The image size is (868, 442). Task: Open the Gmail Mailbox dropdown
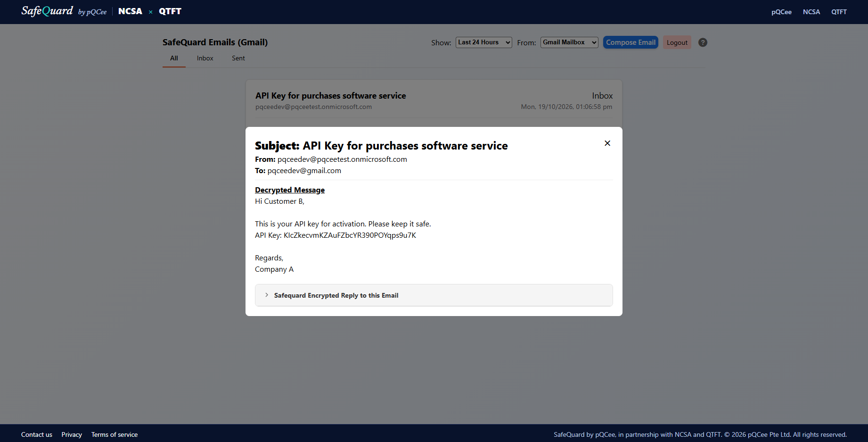coord(569,42)
